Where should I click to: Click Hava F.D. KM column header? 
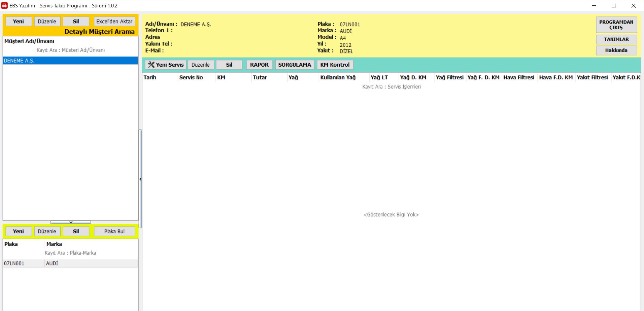(x=556, y=77)
